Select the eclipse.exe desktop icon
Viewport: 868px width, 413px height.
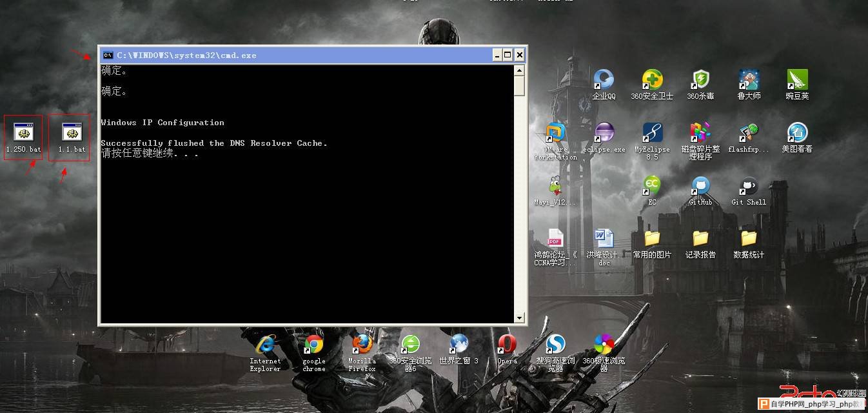(x=604, y=133)
